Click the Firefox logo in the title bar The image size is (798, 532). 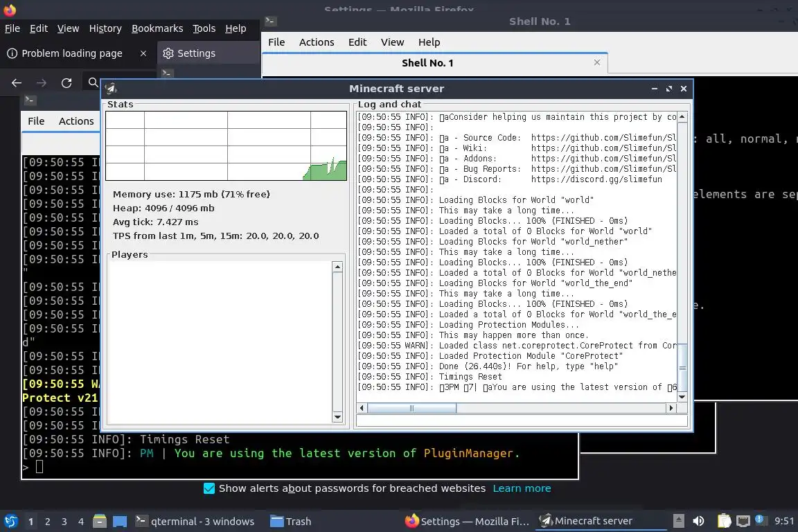tap(10, 9)
